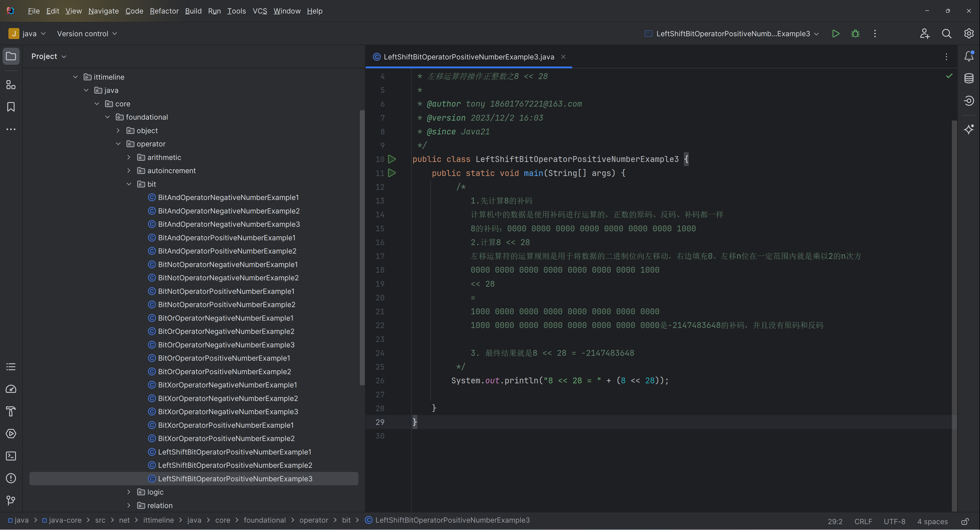Select BitAndOperatorNegativeNumberExample1 in project tree
The height and width of the screenshot is (530, 980).
(x=228, y=197)
